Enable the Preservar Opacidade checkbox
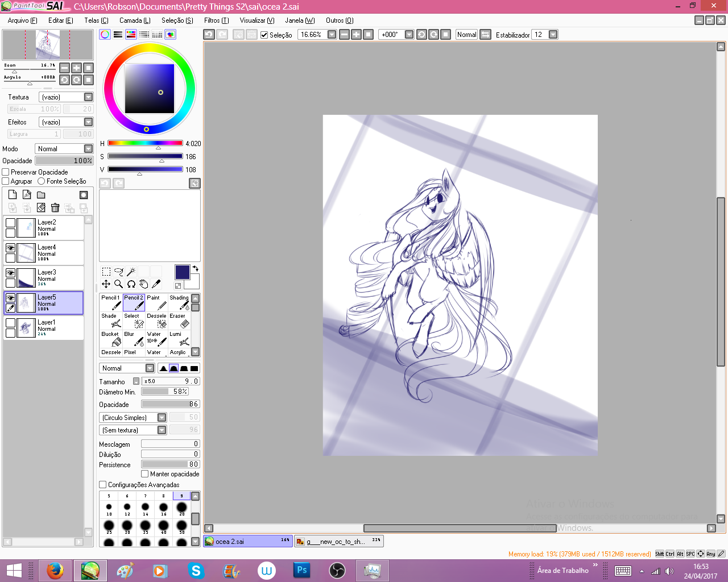 click(x=6, y=172)
